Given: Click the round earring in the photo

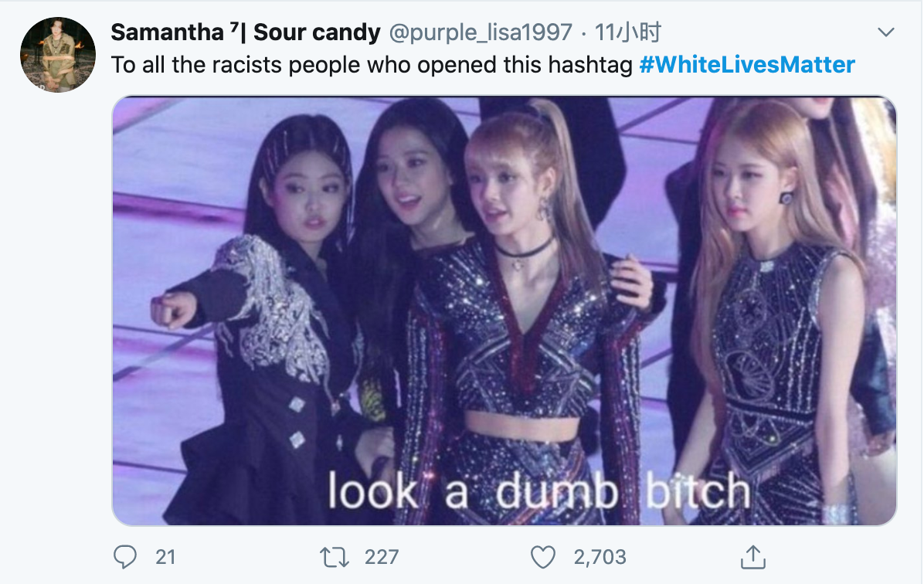Looking at the screenshot, I should pos(786,197).
